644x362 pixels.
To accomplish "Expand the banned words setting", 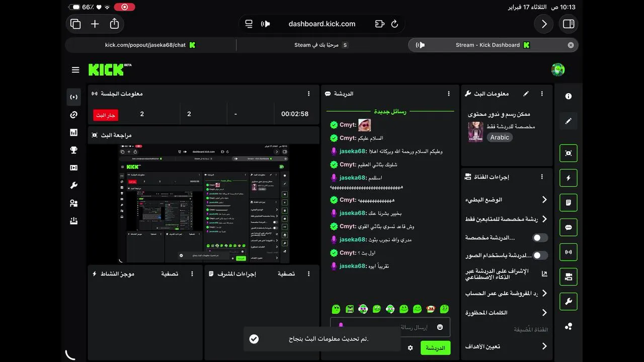I will 506,313.
